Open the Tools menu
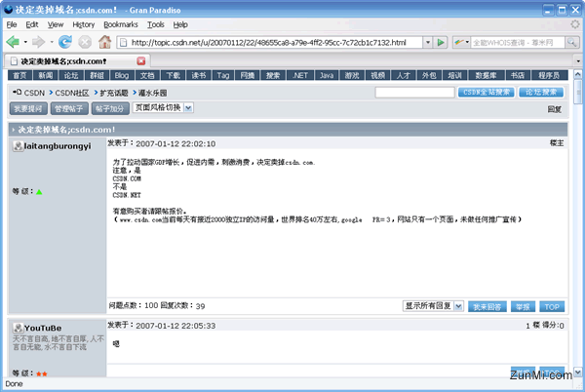585x392 pixels. point(156,24)
